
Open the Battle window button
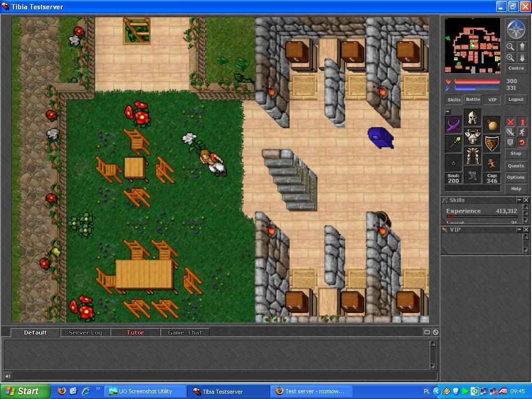(473, 99)
